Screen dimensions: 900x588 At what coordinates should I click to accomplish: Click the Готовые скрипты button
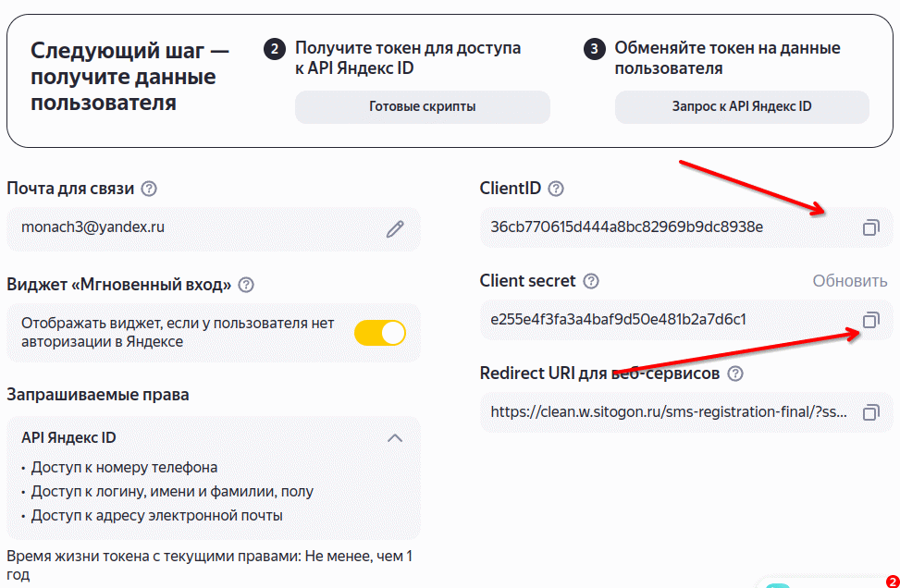point(423,106)
